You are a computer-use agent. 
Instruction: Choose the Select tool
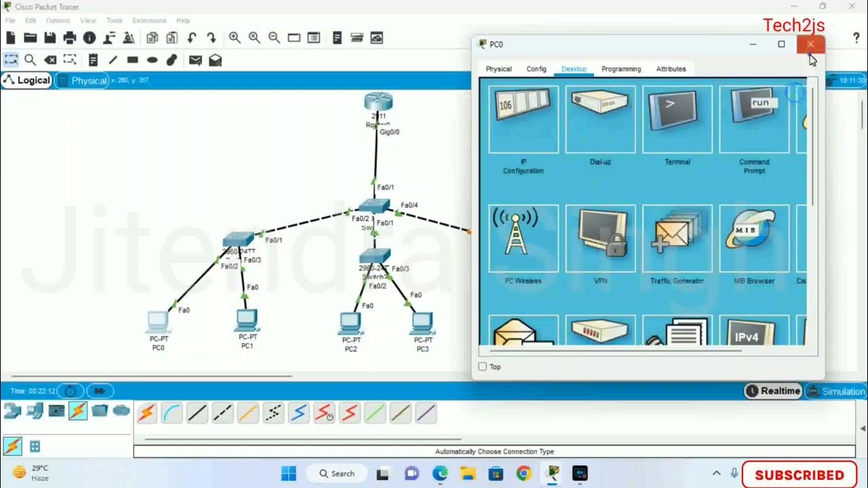[x=11, y=60]
